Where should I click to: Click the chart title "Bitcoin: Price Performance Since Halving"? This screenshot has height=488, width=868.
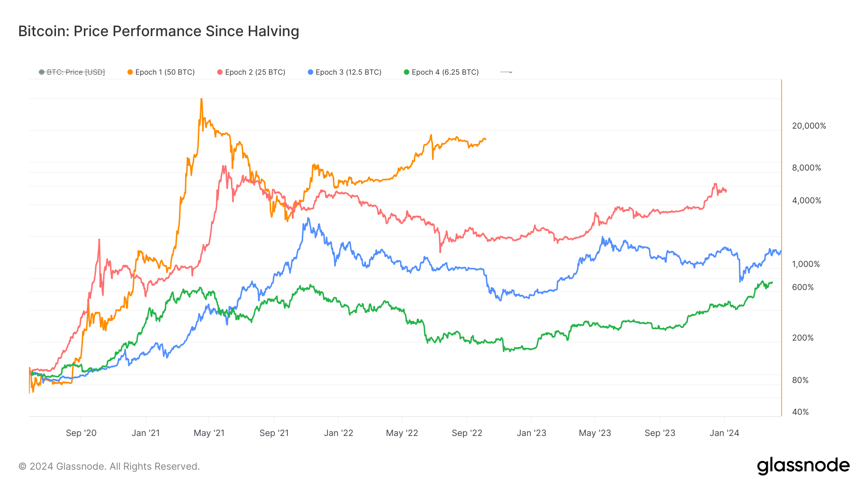[159, 31]
